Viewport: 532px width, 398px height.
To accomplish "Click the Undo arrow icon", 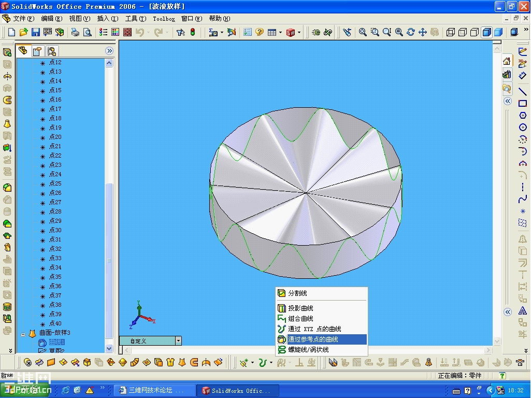I will pyautogui.click(x=139, y=32).
